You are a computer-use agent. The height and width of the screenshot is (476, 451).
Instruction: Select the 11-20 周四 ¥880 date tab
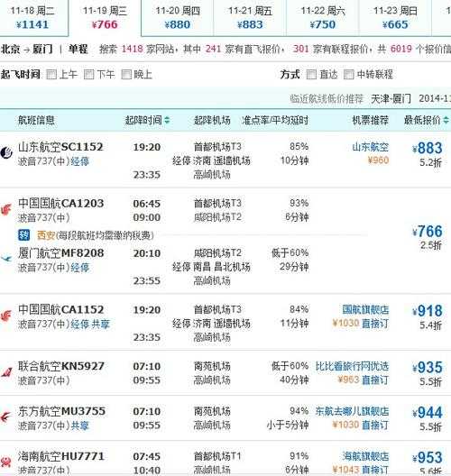[178, 18]
